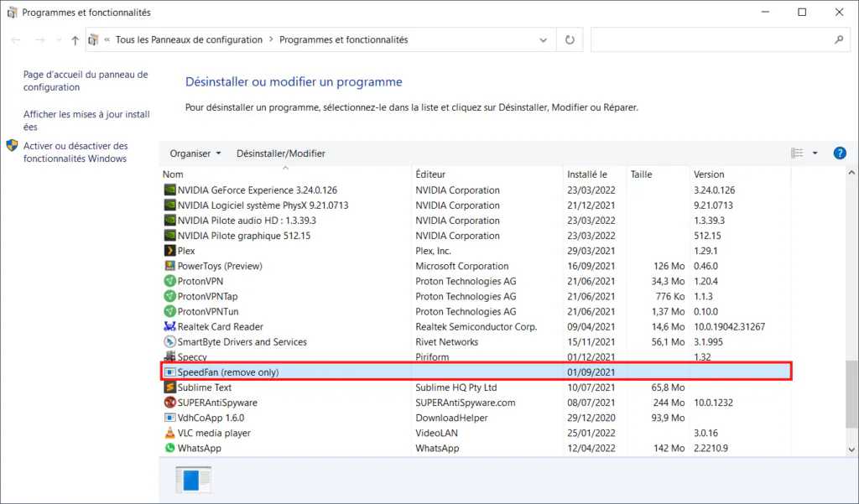Click the 10.0.19042.31267 version cell
Screen dimensions: 859x504
pyautogui.click(x=730, y=326)
